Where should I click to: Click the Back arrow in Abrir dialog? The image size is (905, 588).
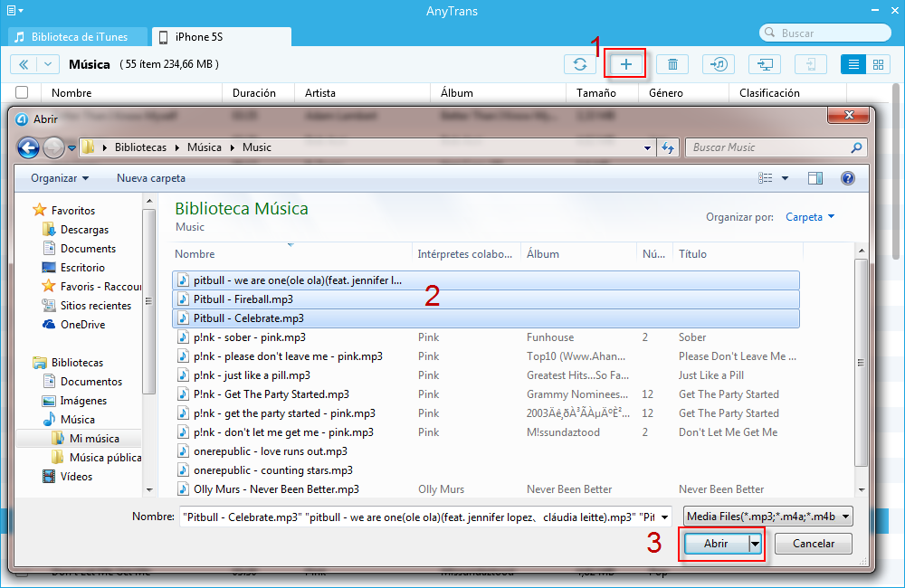[x=28, y=147]
